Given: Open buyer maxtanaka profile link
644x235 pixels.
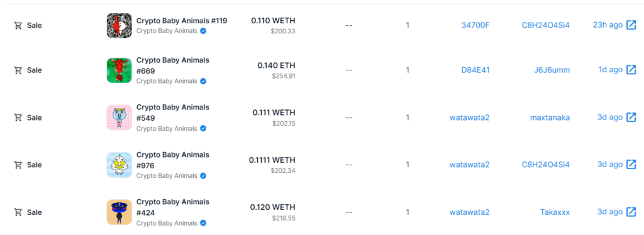Looking at the screenshot, I should coord(550,117).
